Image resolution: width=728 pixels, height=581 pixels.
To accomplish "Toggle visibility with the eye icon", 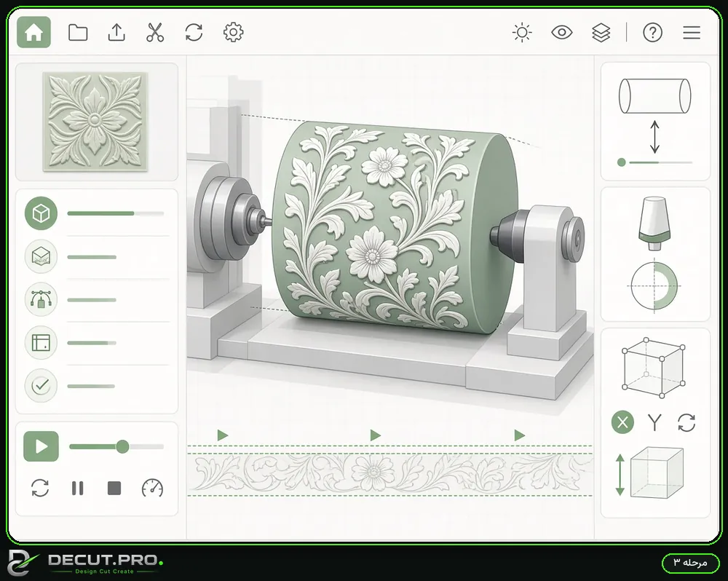I will pyautogui.click(x=562, y=33).
